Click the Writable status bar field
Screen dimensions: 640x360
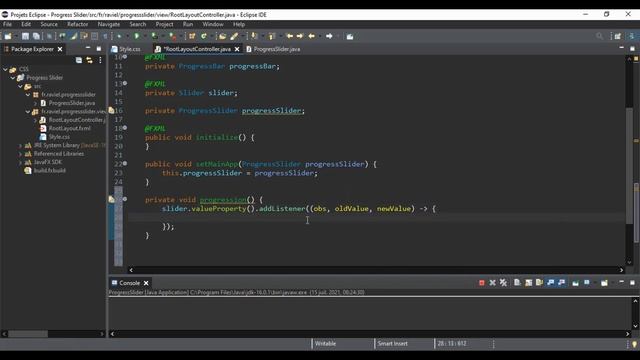pos(325,344)
